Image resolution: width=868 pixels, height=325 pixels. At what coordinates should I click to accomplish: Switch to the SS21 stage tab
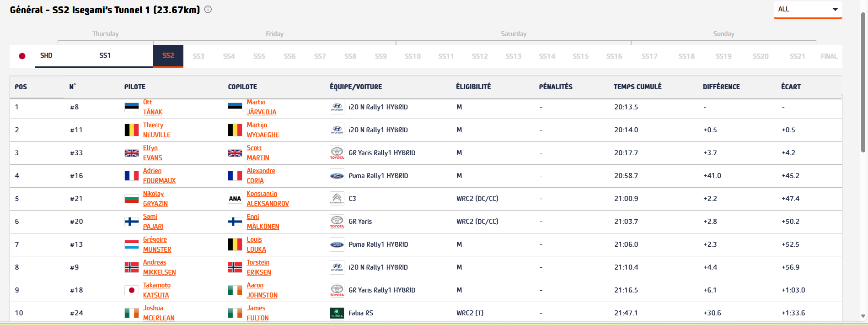coord(797,56)
